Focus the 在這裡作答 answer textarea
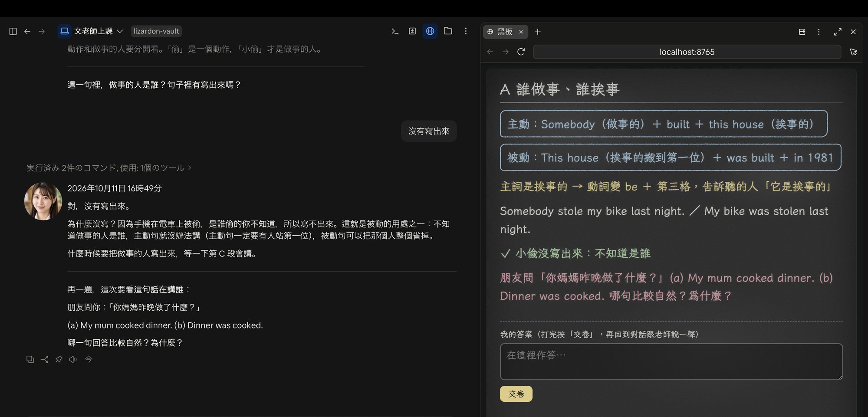This screenshot has height=417, width=868. (671, 362)
